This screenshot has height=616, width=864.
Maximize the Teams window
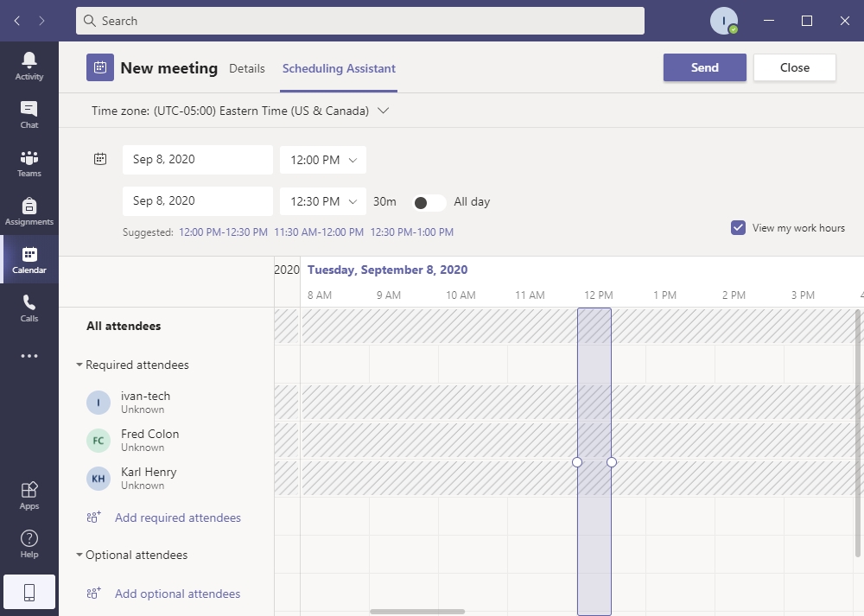807,21
